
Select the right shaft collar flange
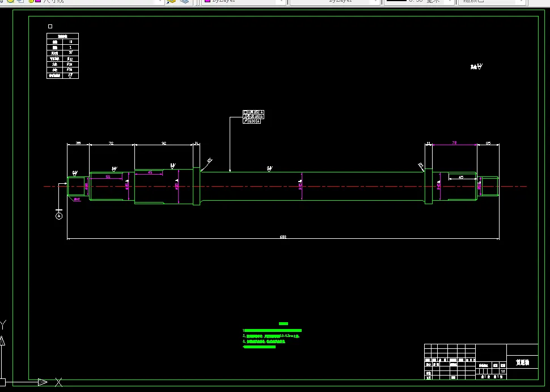tap(429, 186)
